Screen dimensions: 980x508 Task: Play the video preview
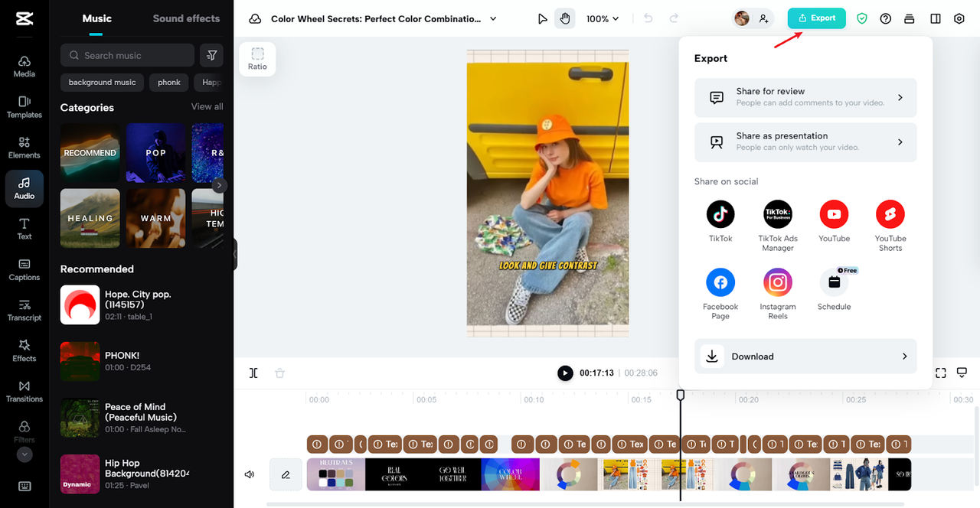(x=565, y=373)
